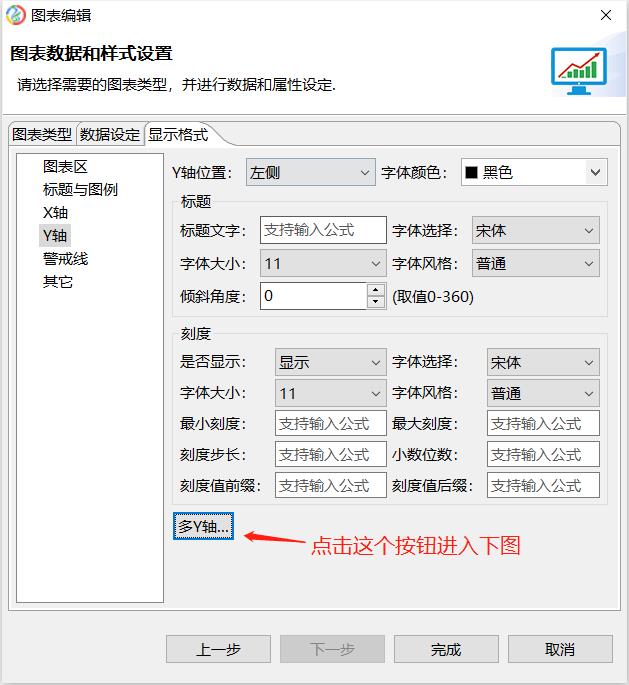
Task: Click the 取消 button
Action: (x=560, y=649)
